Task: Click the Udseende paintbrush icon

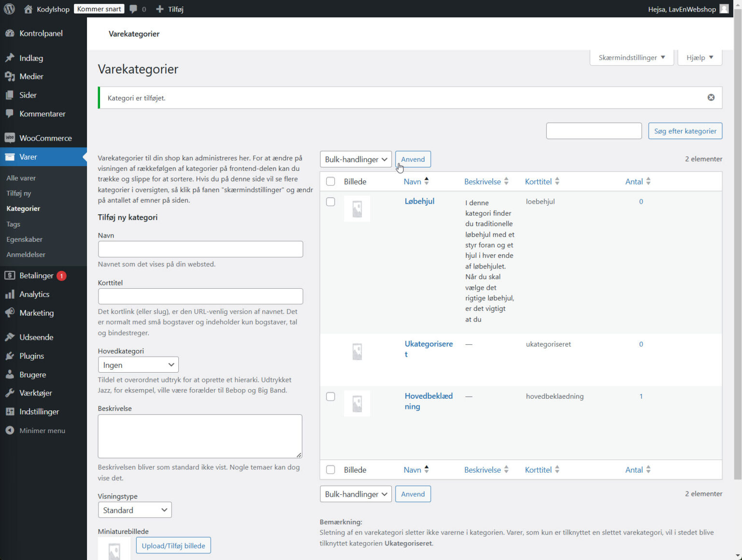Action: (10, 337)
